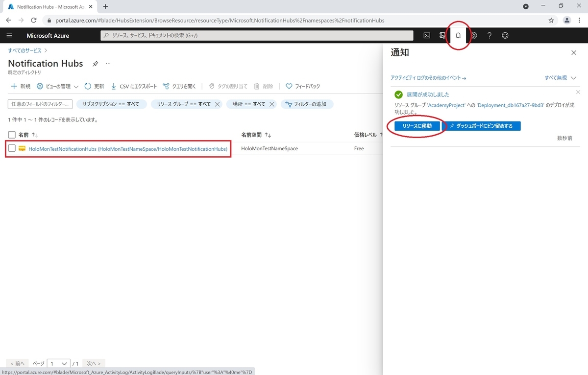Click フィードバック in the toolbar
Viewport: 588px width, 375px height.
tap(303, 86)
